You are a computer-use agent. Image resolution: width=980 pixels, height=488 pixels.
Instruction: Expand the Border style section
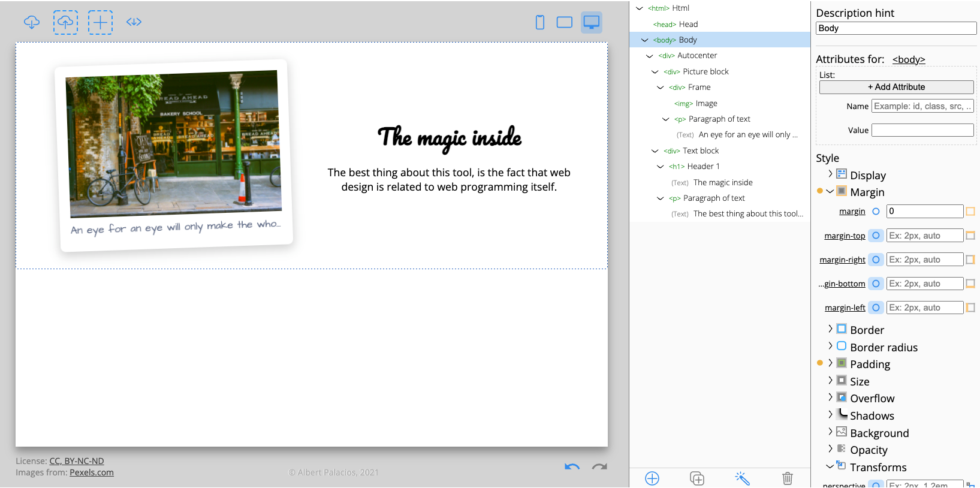coord(830,329)
